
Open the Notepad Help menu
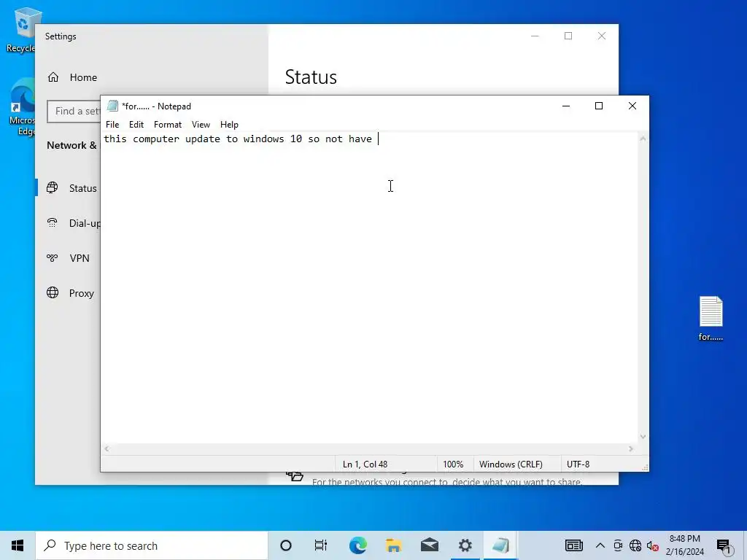pyautogui.click(x=229, y=124)
